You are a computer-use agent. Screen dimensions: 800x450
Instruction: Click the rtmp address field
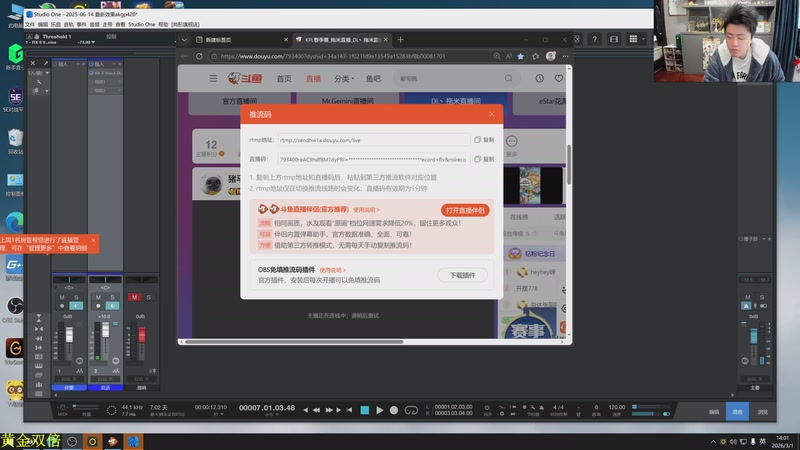pyautogui.click(x=373, y=140)
